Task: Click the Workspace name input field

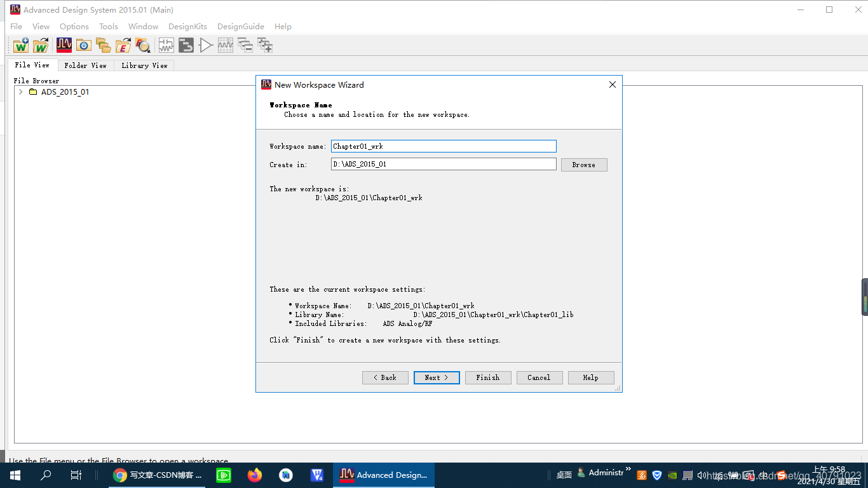Action: pyautogui.click(x=444, y=146)
